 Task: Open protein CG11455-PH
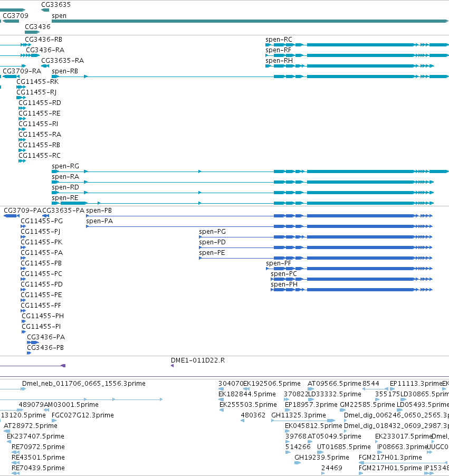pos(43,316)
